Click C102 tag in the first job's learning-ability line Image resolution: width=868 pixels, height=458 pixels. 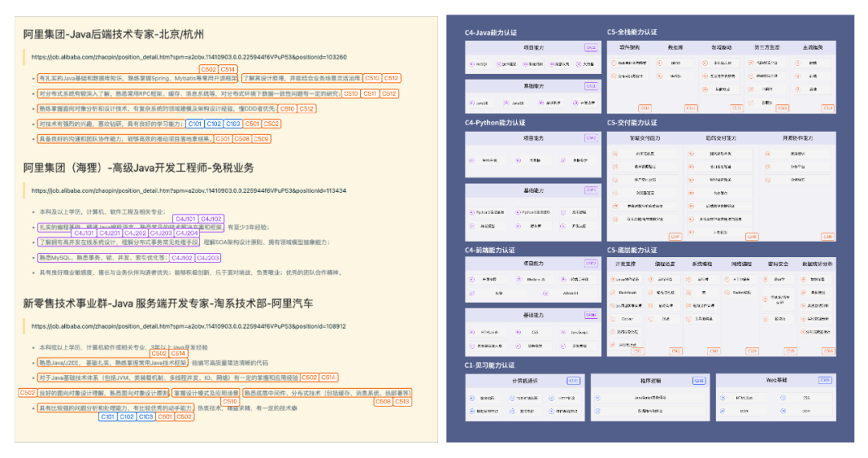pos(215,124)
